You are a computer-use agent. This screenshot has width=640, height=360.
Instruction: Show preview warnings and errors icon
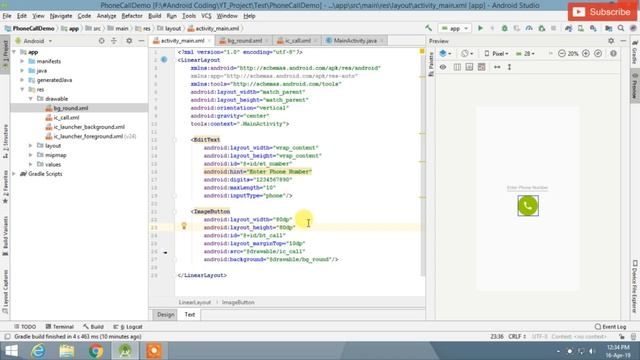[613, 53]
